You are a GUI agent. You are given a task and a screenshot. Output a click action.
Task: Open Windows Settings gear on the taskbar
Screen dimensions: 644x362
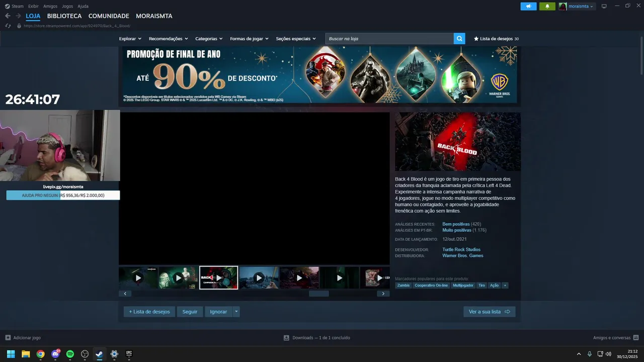tap(114, 354)
